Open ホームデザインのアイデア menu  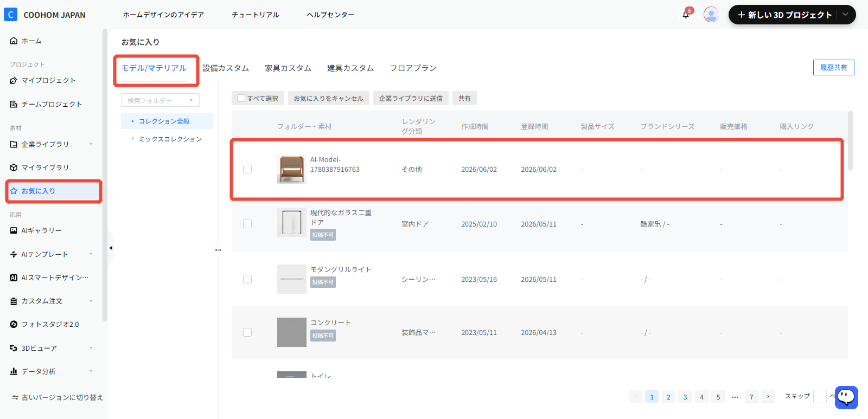pyautogui.click(x=163, y=15)
